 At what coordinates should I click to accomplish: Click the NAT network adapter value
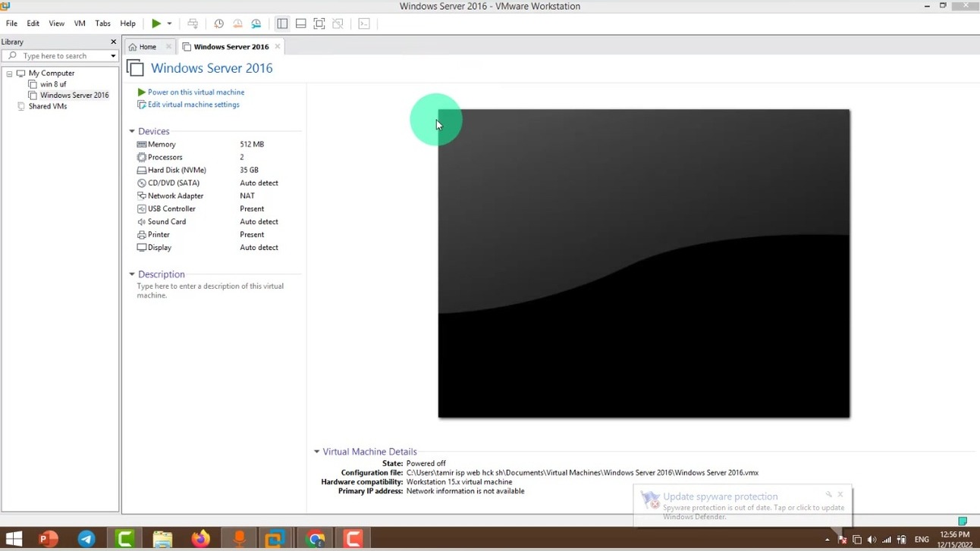(247, 196)
